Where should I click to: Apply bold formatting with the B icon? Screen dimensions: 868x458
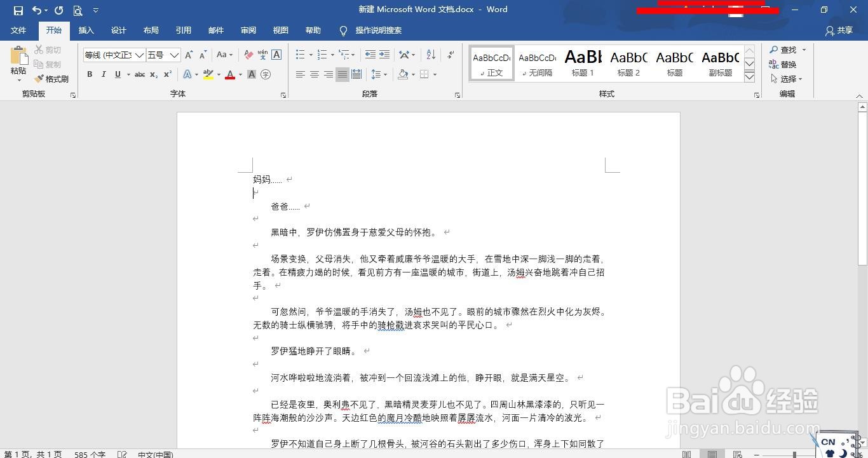pyautogui.click(x=90, y=74)
